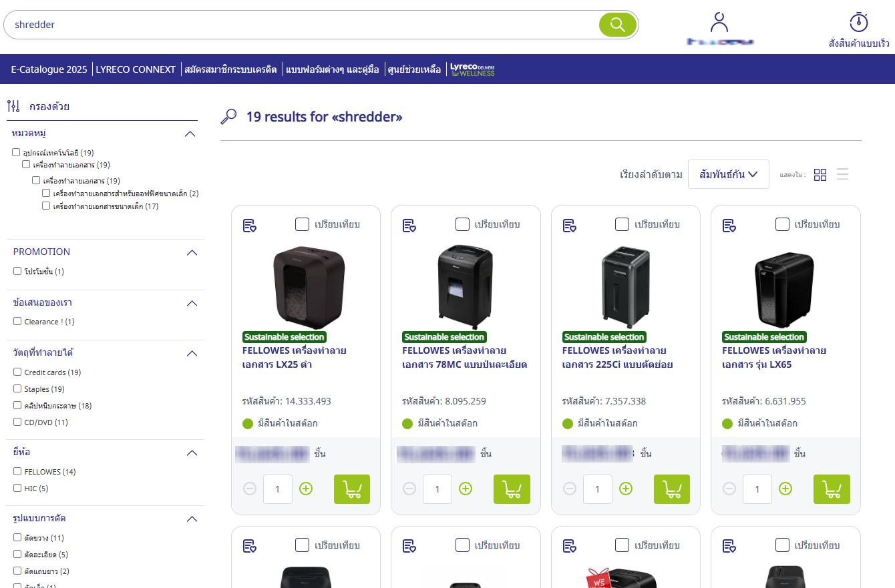Check the CD/DVD (11) filter
The width and height of the screenshot is (895, 588).
[17, 422]
